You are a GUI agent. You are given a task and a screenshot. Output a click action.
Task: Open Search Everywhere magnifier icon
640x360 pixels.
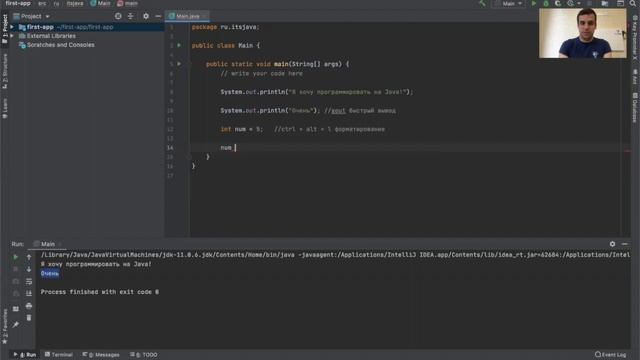click(633, 4)
